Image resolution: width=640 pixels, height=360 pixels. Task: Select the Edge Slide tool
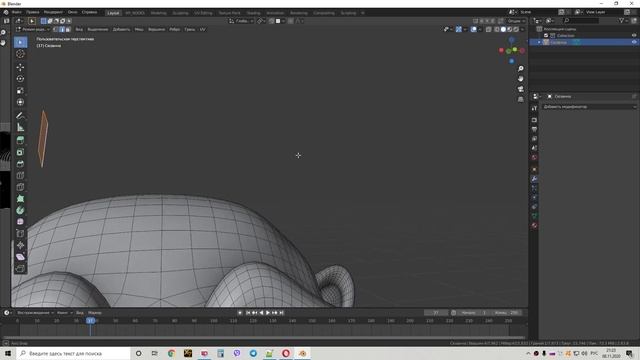tap(20, 233)
